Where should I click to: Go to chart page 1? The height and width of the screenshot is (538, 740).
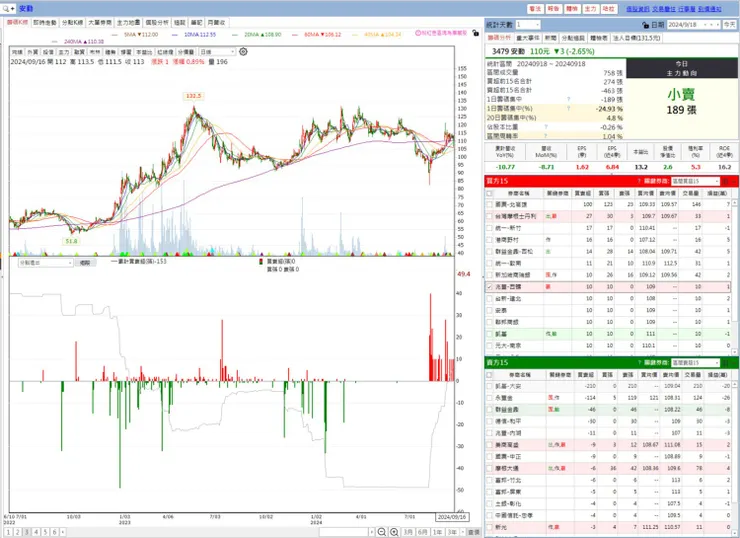pos(8,532)
